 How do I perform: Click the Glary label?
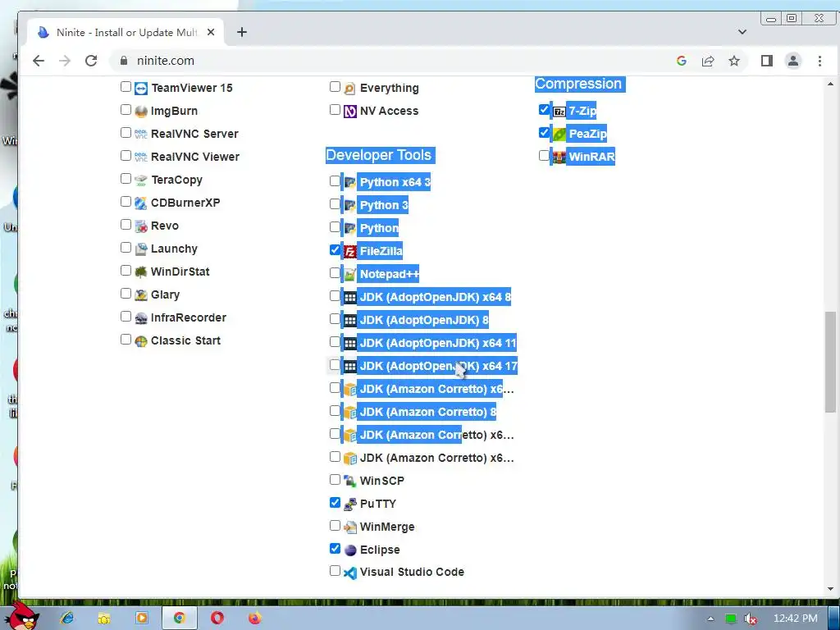(x=165, y=295)
